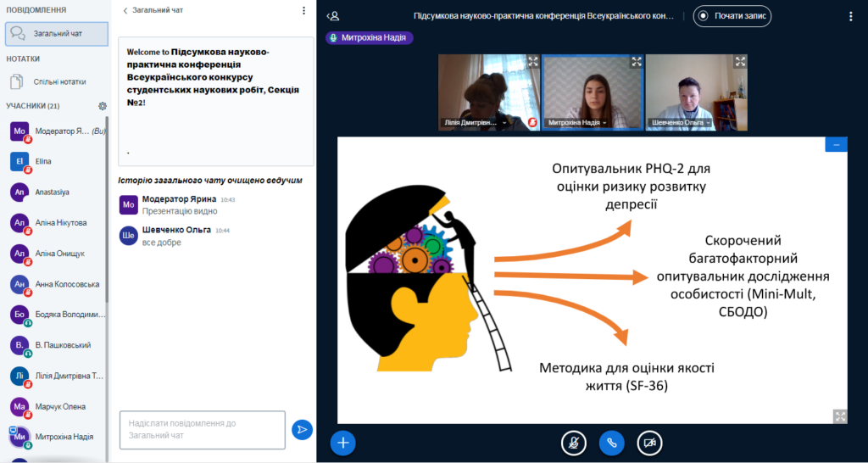Minimize presentation with the blue minus button
868x463 pixels.
[836, 145]
